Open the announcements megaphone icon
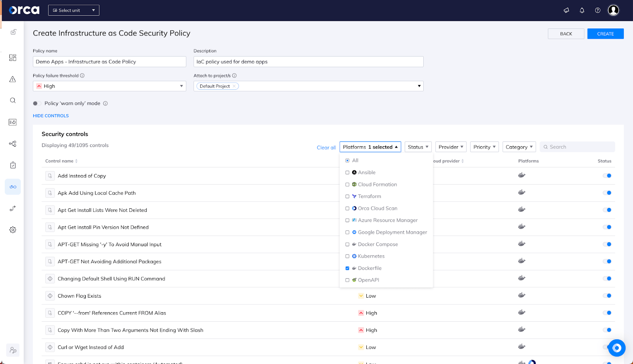Image resolution: width=633 pixels, height=364 pixels. [566, 10]
